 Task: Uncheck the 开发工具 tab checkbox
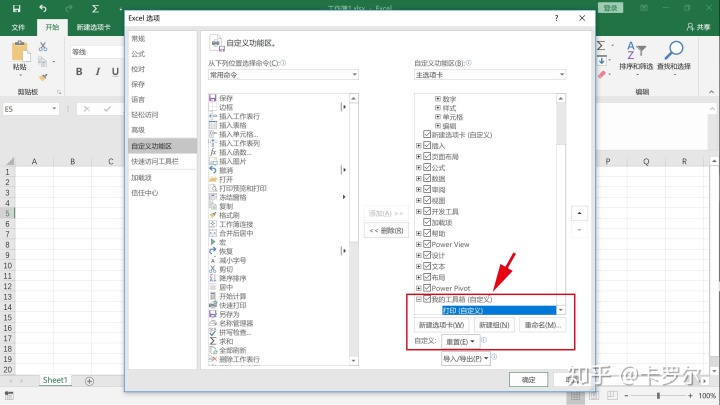point(427,211)
